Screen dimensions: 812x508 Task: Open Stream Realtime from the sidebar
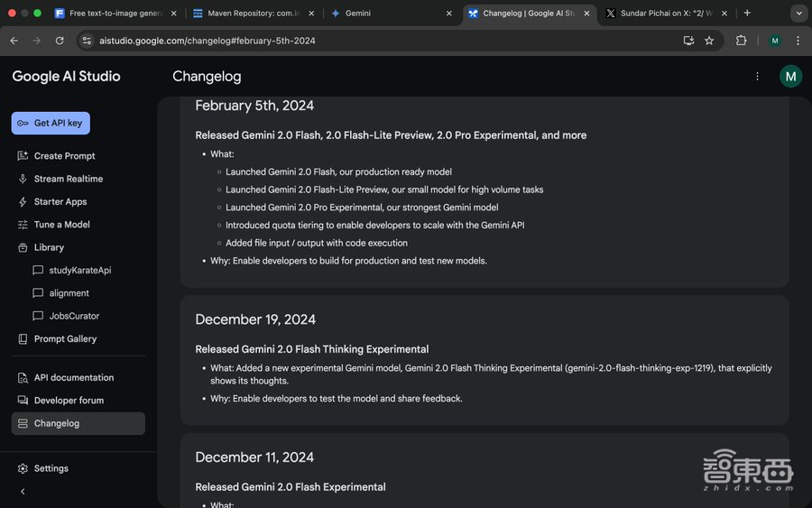68,179
